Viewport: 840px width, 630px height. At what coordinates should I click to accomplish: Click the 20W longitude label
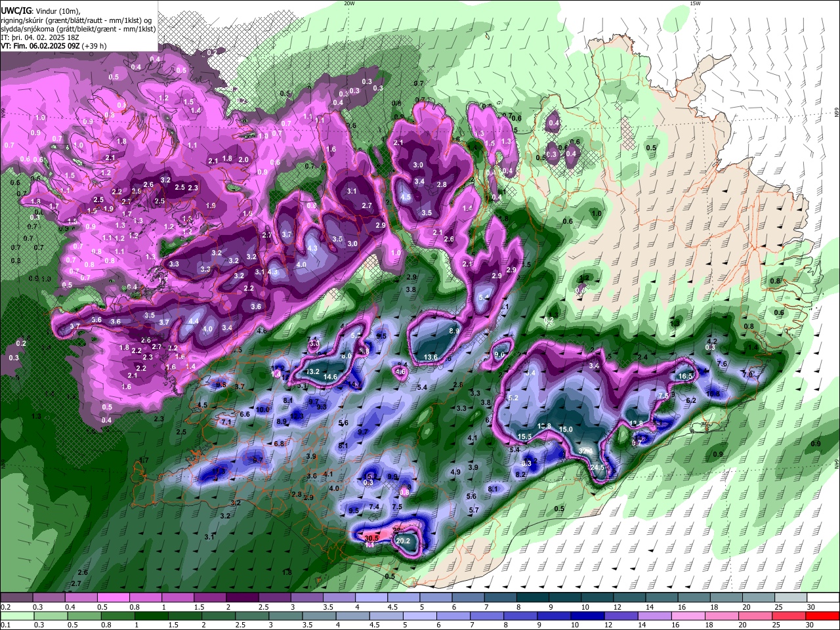[350, 3]
